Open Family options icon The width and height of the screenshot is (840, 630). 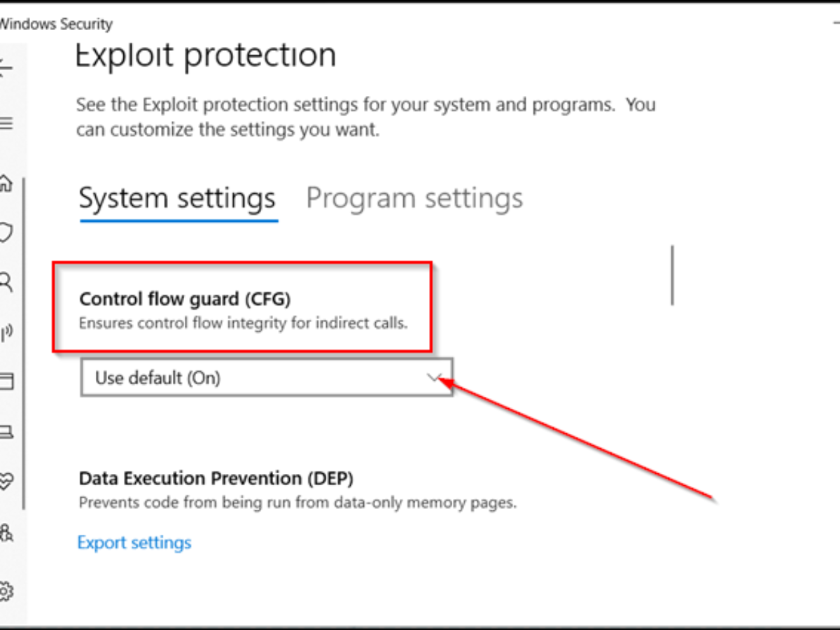click(6, 532)
